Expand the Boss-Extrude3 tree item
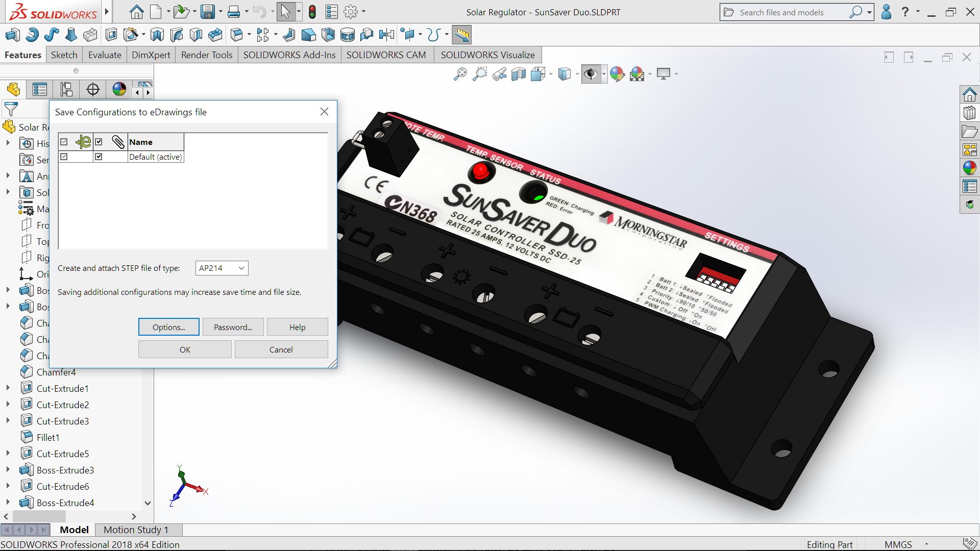The height and width of the screenshot is (551, 980). click(x=8, y=470)
